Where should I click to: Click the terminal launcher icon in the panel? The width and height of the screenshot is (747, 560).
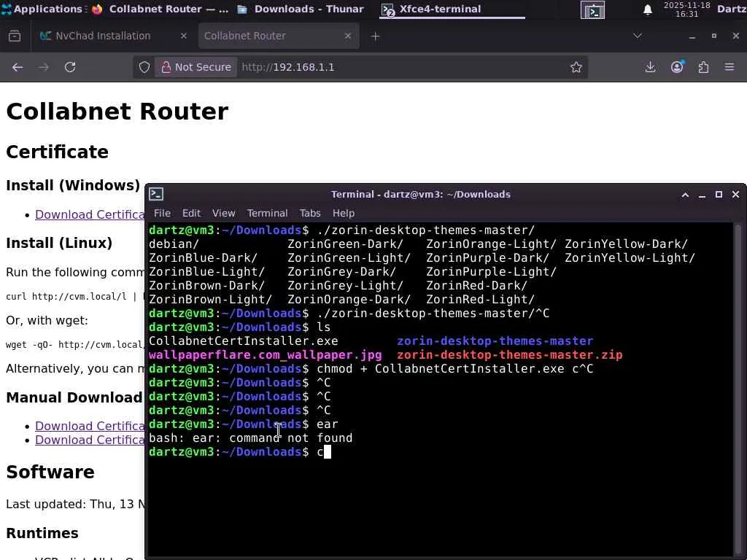click(x=592, y=10)
